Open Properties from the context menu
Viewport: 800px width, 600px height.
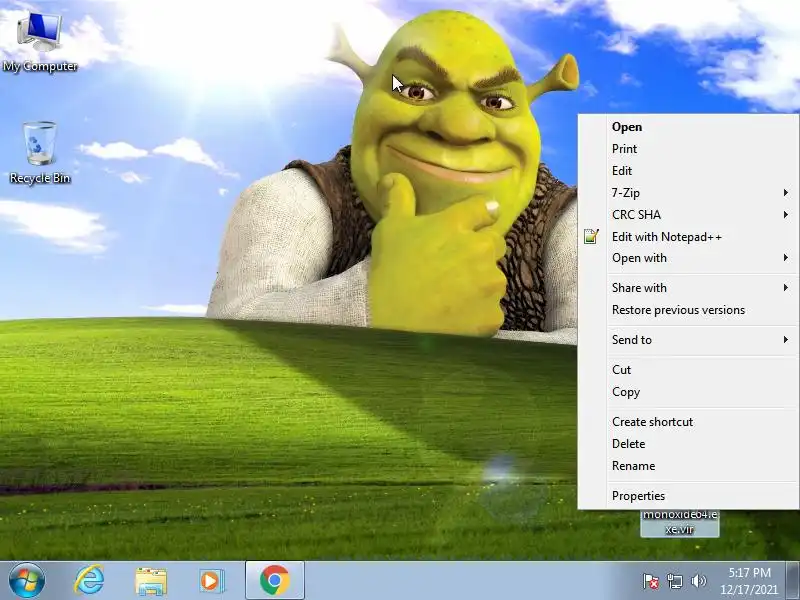tap(688, 495)
